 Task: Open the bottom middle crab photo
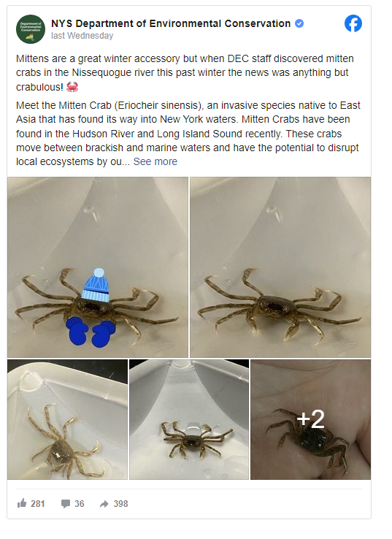coord(189,419)
